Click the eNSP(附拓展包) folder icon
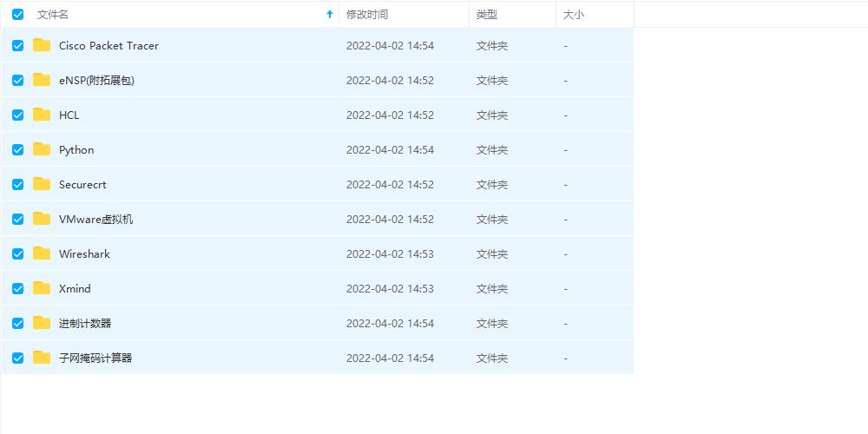 42,80
